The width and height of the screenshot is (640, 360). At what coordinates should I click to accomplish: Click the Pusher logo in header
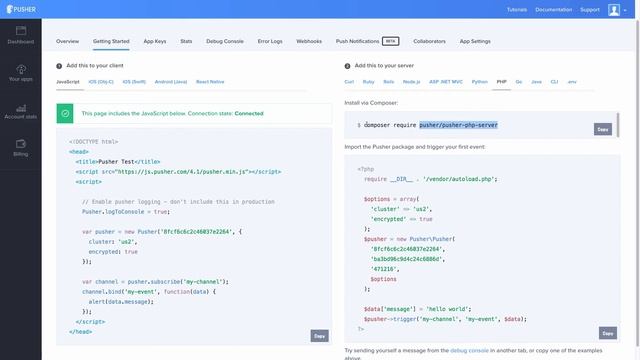tap(21, 9)
